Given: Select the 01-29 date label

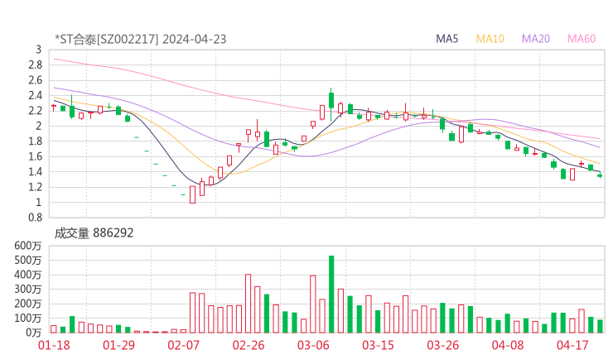Looking at the screenshot, I should point(118,345).
